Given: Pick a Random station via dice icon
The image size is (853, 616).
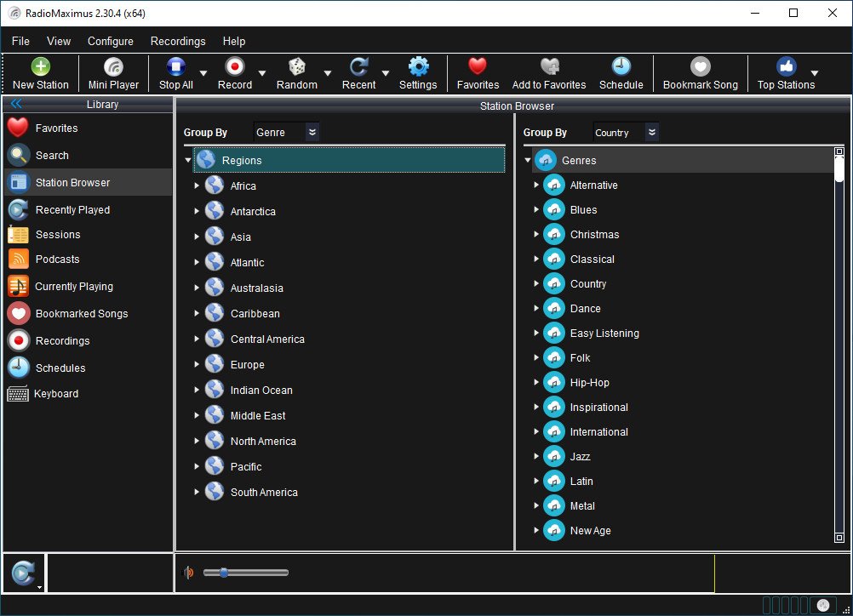Looking at the screenshot, I should click(x=296, y=68).
